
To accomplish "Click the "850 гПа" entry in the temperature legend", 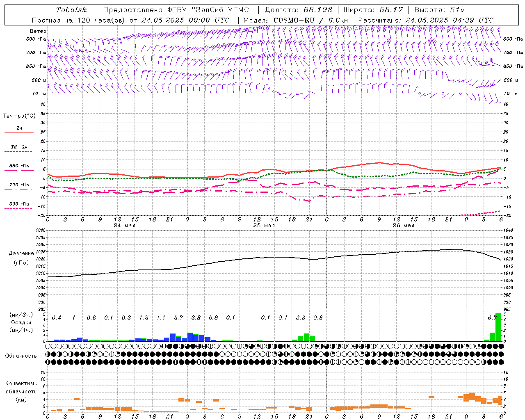I will coord(19,166).
